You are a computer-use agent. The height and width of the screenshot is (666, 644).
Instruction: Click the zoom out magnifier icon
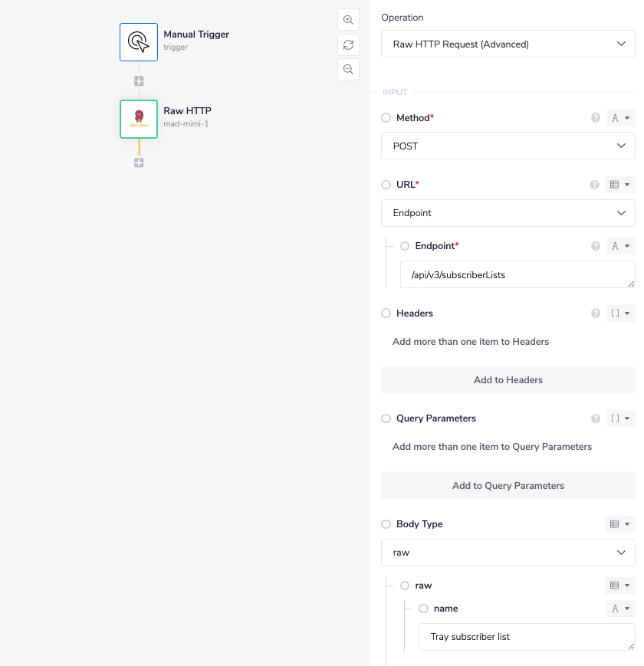coord(348,69)
